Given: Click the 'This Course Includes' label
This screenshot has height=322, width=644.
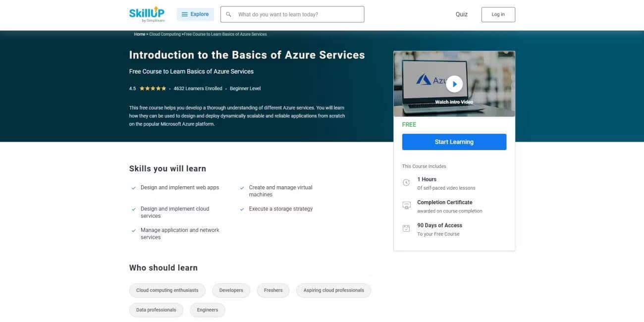Looking at the screenshot, I should tap(424, 166).
